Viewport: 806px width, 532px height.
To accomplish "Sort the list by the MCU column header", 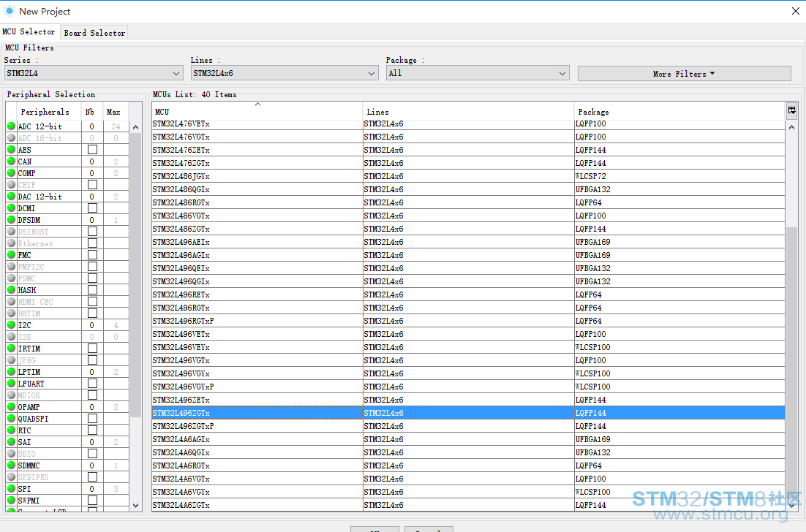I will point(257,111).
